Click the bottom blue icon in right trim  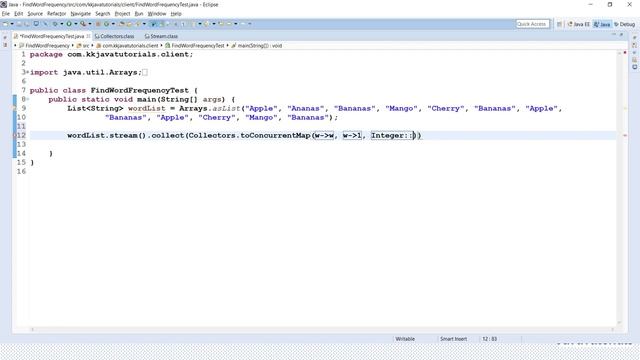(x=635, y=67)
